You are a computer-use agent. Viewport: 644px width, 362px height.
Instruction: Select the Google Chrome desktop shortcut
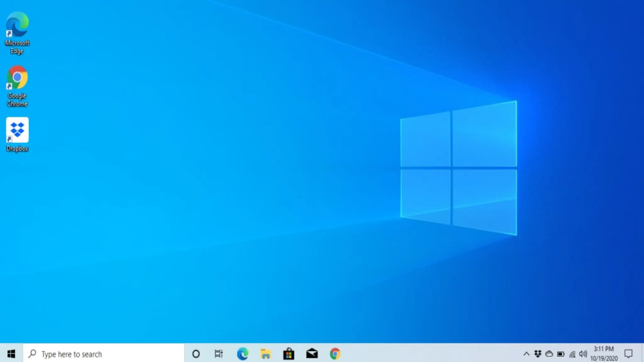click(17, 86)
